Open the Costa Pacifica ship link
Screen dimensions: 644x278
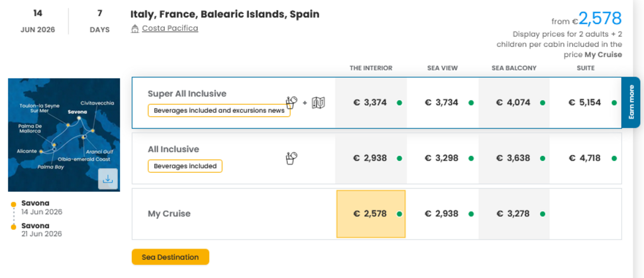click(x=170, y=28)
